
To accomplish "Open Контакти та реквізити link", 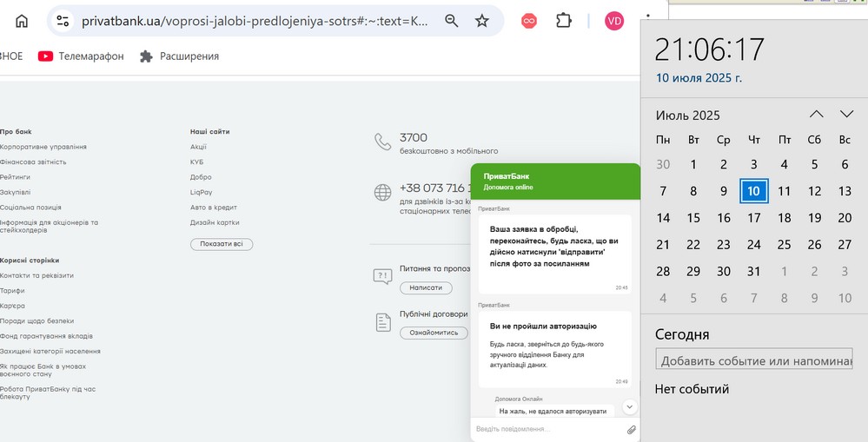I will point(36,275).
